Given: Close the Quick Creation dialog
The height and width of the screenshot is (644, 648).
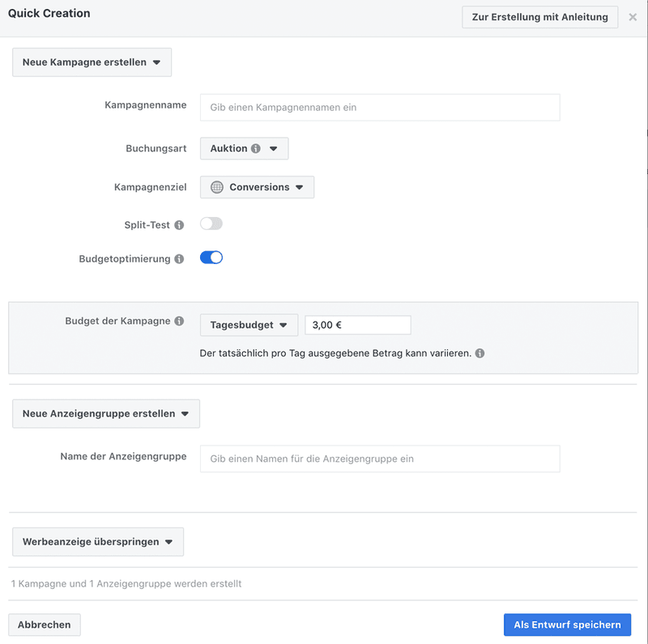Looking at the screenshot, I should click(633, 17).
